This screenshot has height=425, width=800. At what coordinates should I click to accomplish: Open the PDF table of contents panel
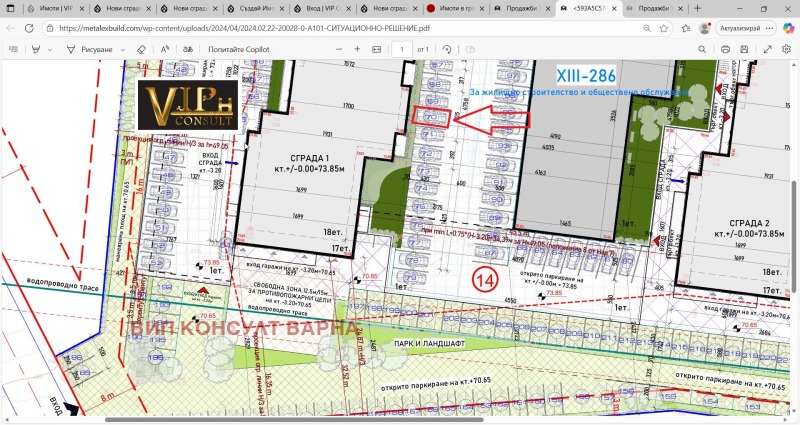[x=12, y=48]
